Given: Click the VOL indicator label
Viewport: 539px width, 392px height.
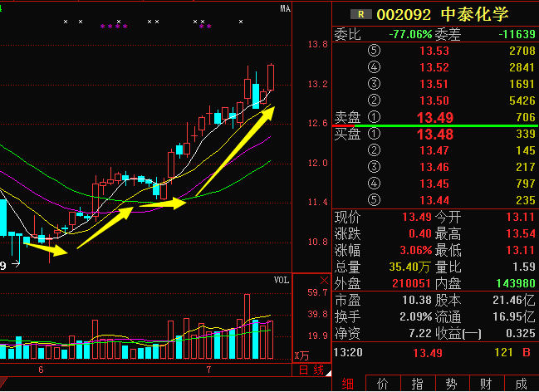Looking at the screenshot, I should 282,281.
